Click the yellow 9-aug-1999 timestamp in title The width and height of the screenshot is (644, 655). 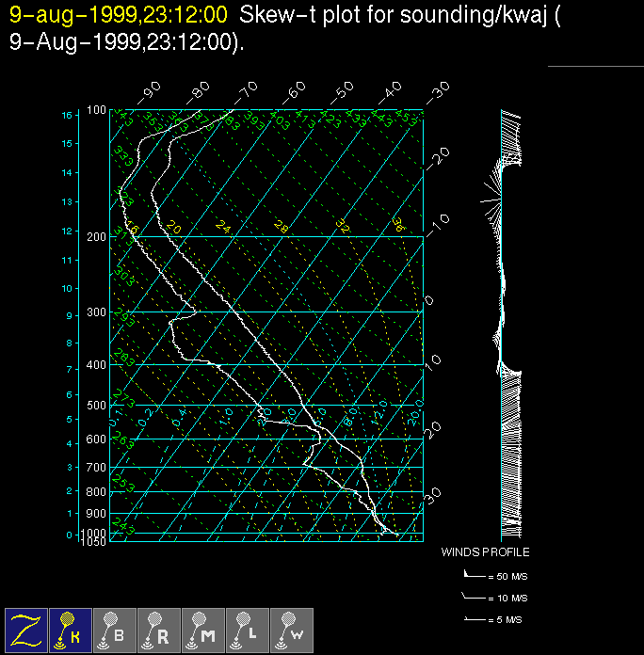118,15
